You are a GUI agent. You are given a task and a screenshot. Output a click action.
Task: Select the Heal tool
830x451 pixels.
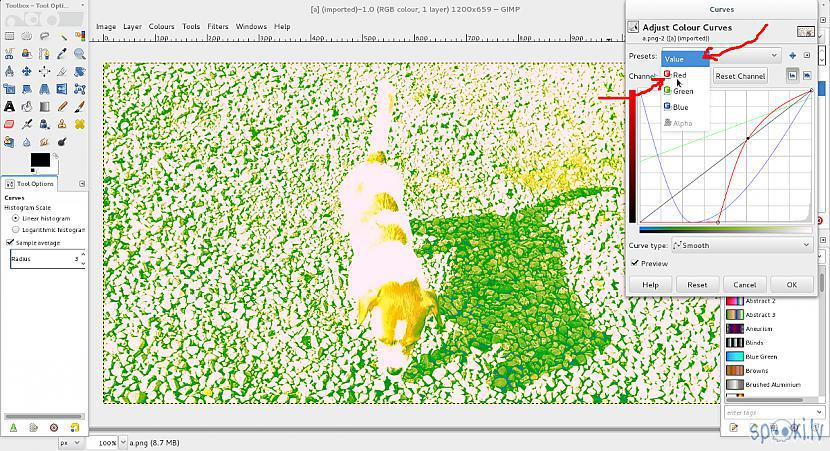[80, 124]
